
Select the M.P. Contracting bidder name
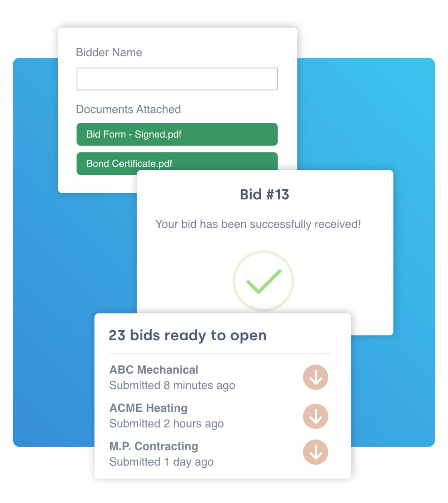pos(154,446)
